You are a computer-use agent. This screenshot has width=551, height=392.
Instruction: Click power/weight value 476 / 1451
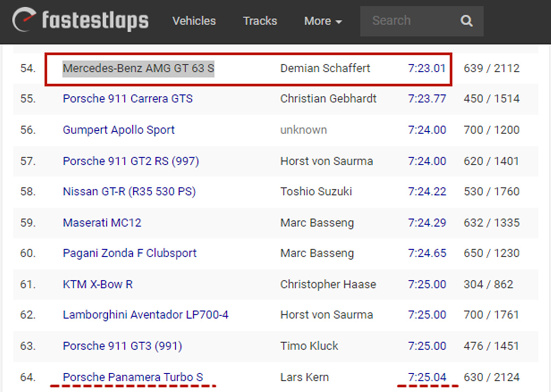pyautogui.click(x=491, y=346)
